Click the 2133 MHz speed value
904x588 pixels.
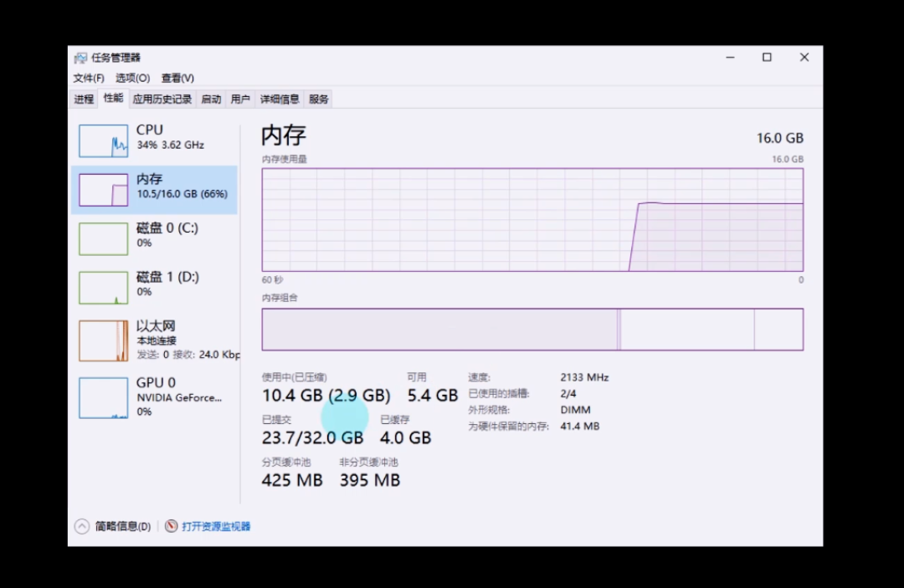pos(584,377)
